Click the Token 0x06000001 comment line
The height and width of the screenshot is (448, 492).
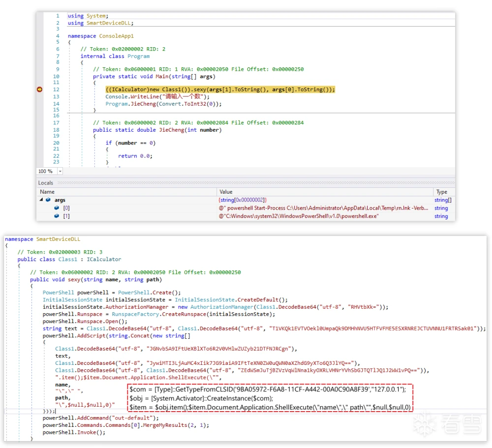click(198, 69)
